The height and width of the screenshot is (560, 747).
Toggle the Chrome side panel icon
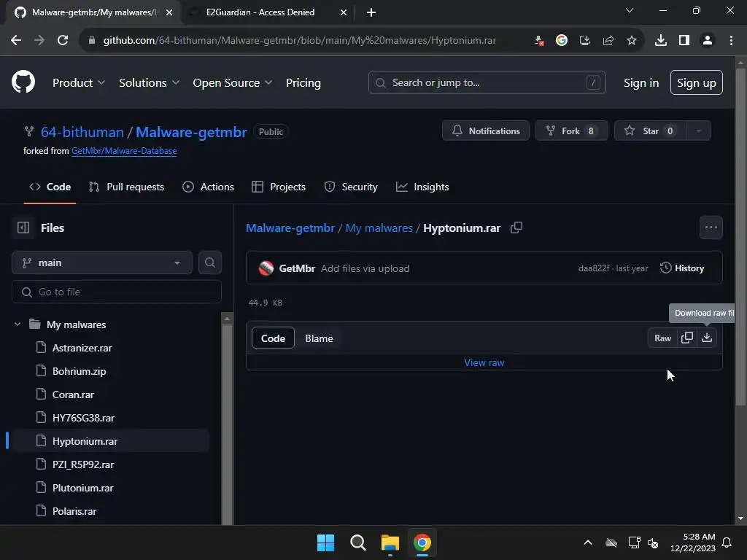pos(684,41)
